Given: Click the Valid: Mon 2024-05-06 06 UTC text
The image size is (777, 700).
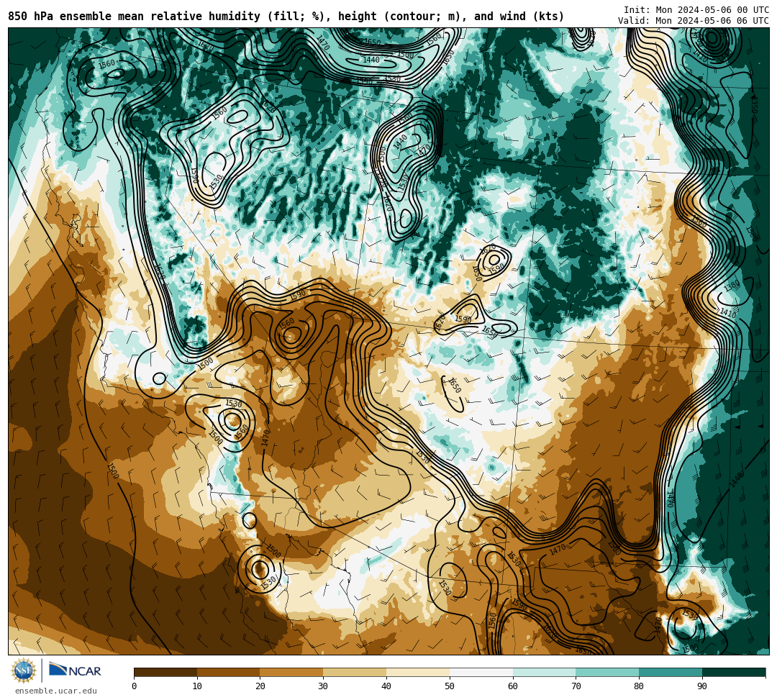Looking at the screenshot, I should click(694, 21).
